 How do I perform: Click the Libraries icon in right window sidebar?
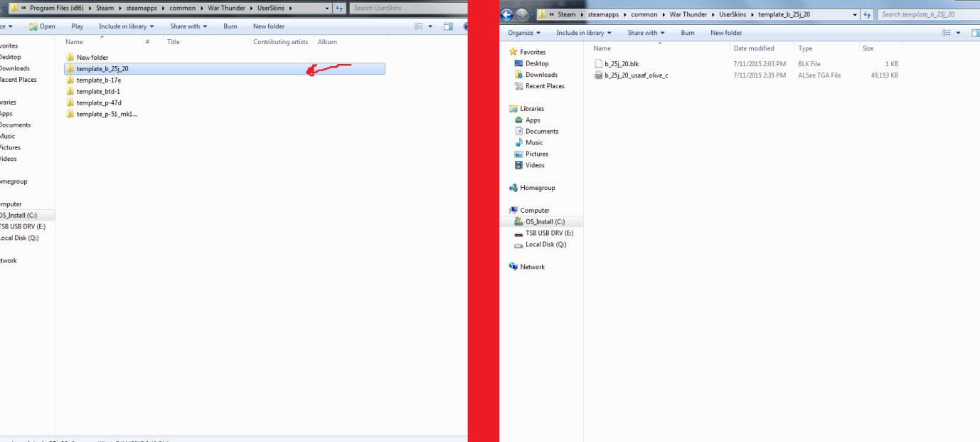click(x=514, y=109)
